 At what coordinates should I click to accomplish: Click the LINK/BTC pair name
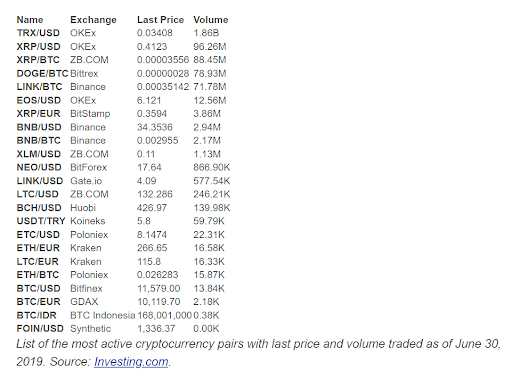pos(39,87)
